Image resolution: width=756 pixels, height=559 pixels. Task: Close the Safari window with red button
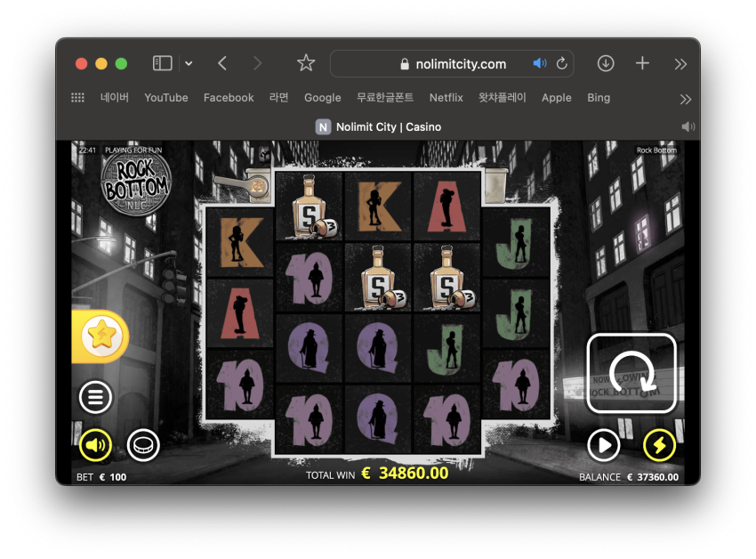[x=82, y=63]
